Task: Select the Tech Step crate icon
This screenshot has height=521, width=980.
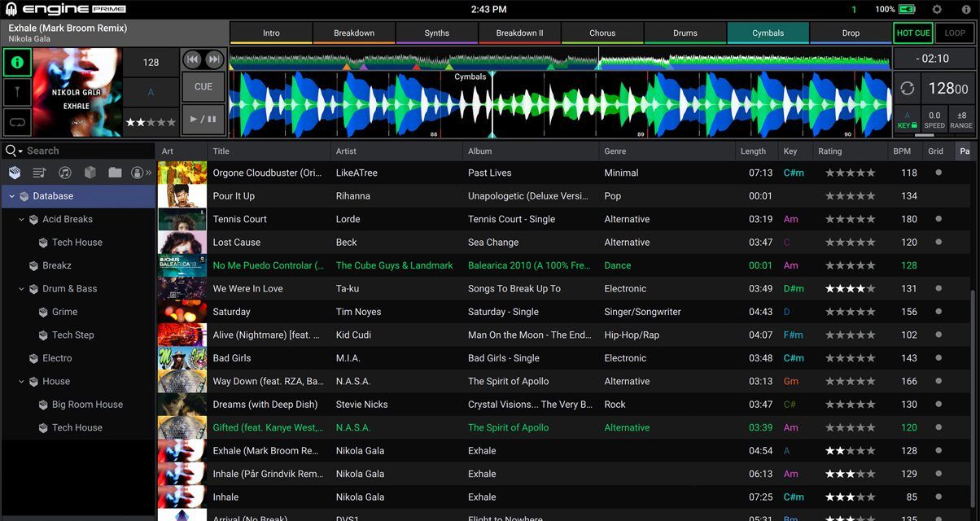Action: coord(44,335)
